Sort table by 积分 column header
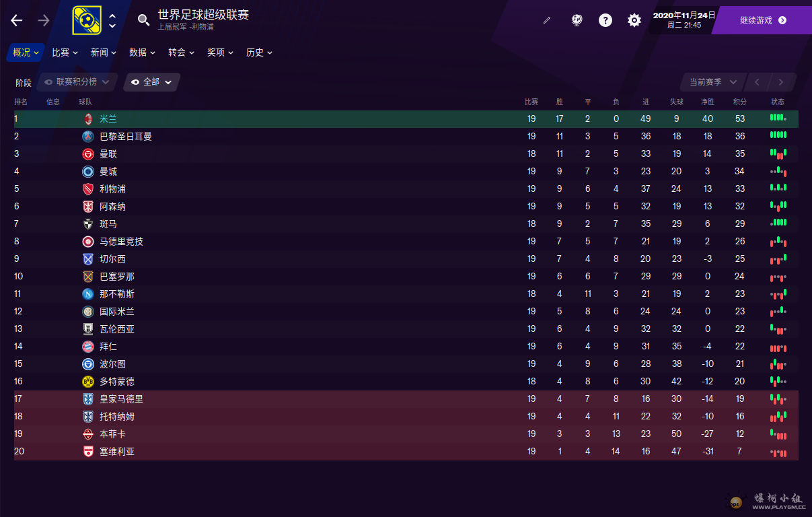 740,102
